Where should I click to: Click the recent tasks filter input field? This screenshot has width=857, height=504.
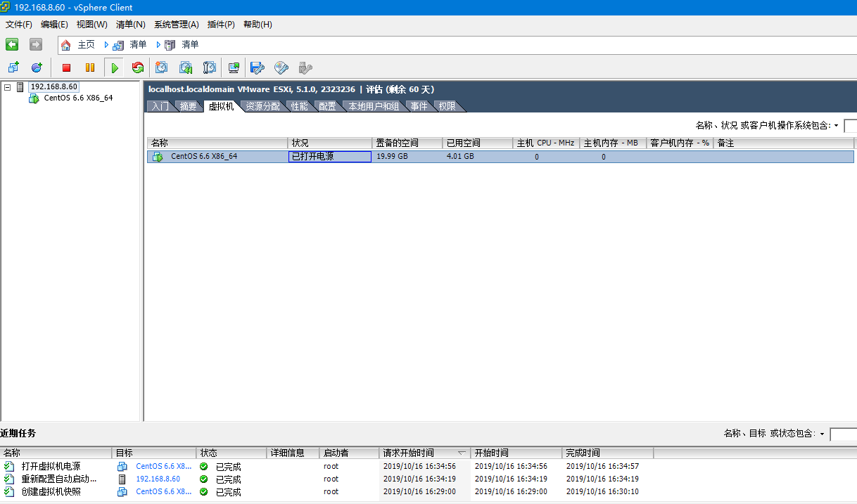(x=844, y=434)
